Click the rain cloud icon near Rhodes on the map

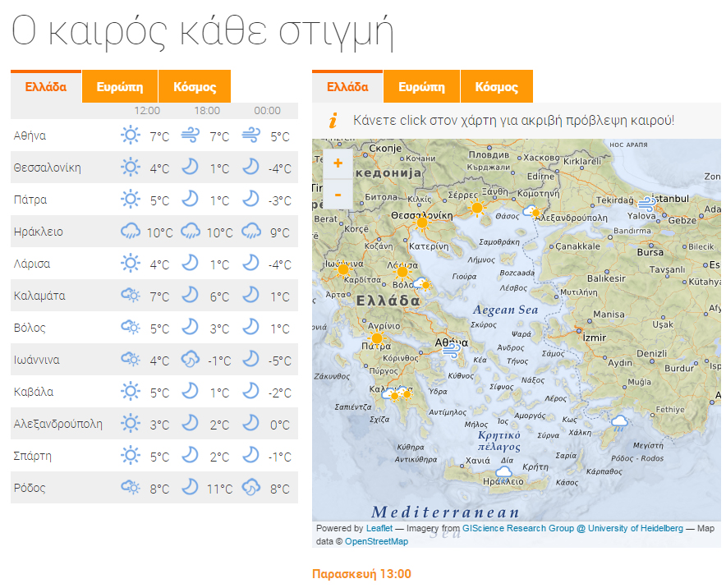point(619,424)
